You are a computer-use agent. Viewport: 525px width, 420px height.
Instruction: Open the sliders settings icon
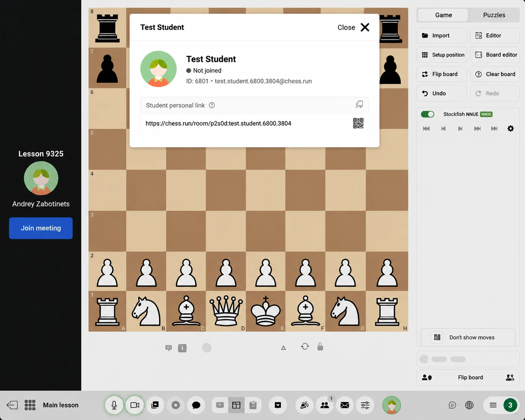365,405
